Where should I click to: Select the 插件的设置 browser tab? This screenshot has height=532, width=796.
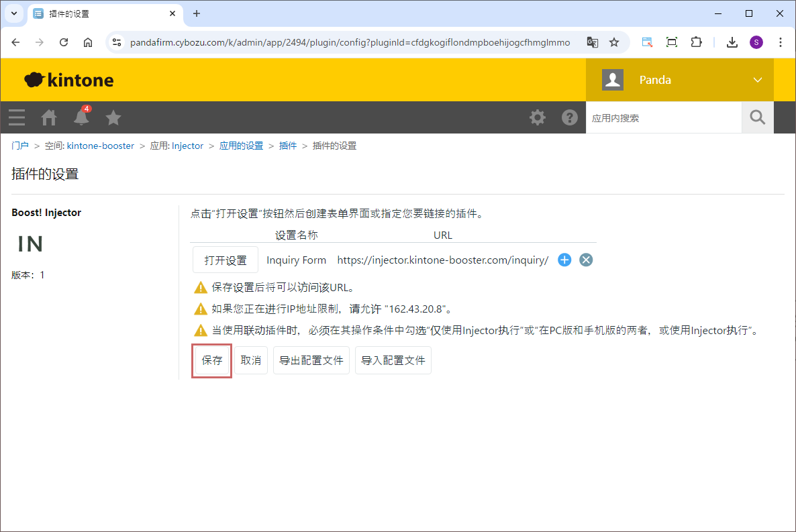tap(101, 13)
